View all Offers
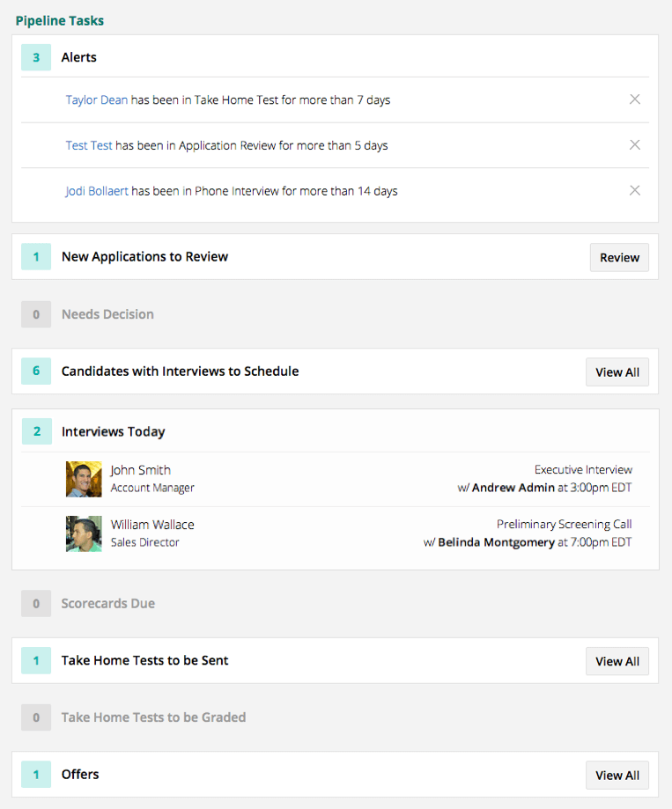Screen dimensions: 672x809 coord(617,776)
